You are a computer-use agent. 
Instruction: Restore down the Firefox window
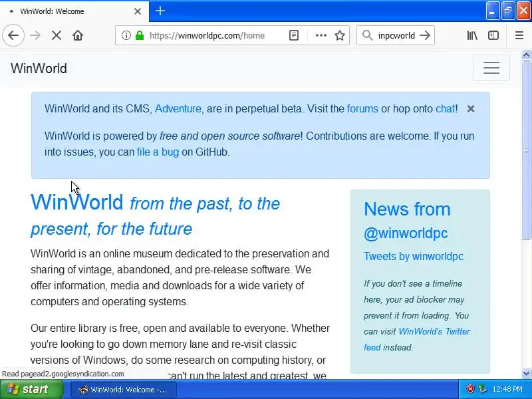(x=508, y=11)
